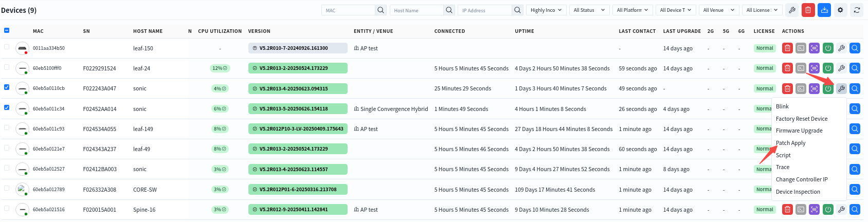Select Patch Apply from the tools menu
The width and height of the screenshot is (868, 222).
pyautogui.click(x=790, y=143)
